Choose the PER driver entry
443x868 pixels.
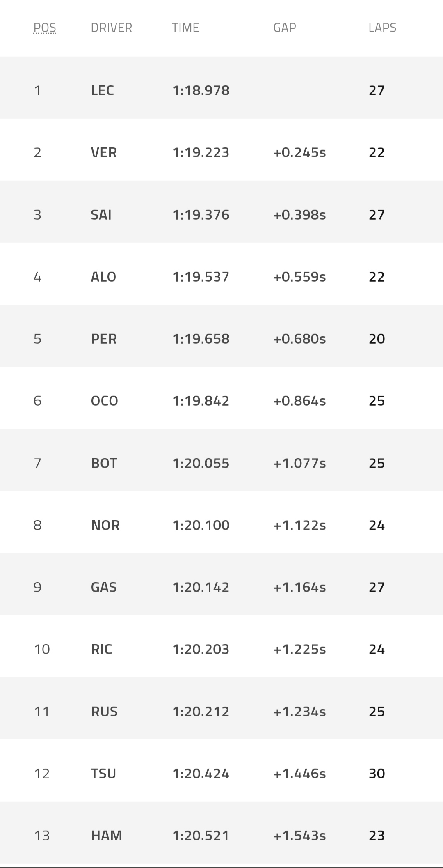pyautogui.click(x=104, y=339)
